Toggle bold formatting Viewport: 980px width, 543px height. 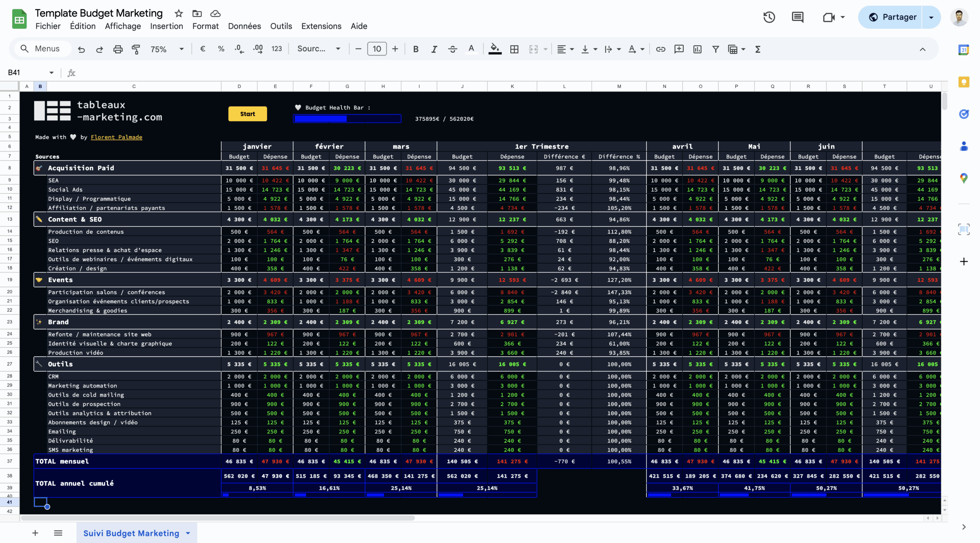(x=416, y=49)
